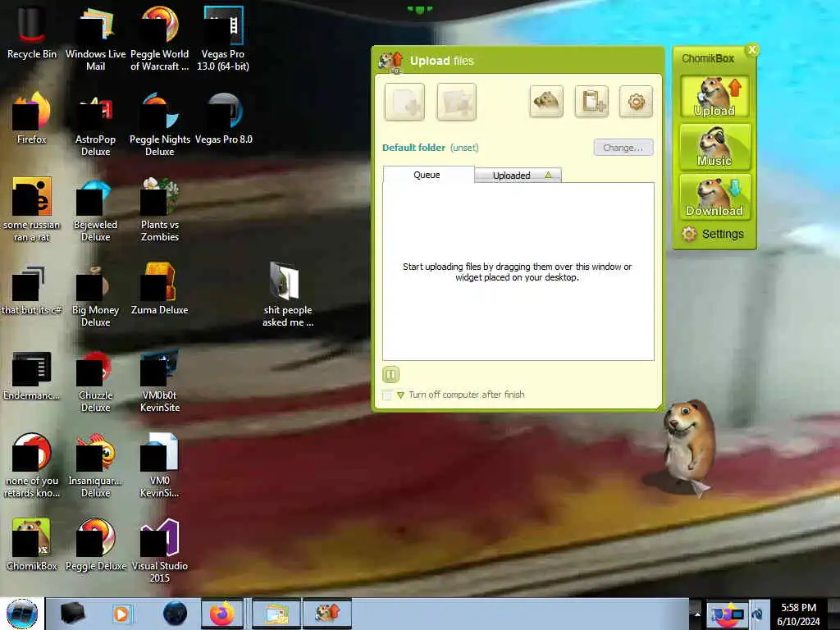Viewport: 840px width, 630px height.
Task: Switch to the Uploaded tab
Action: pyautogui.click(x=518, y=176)
